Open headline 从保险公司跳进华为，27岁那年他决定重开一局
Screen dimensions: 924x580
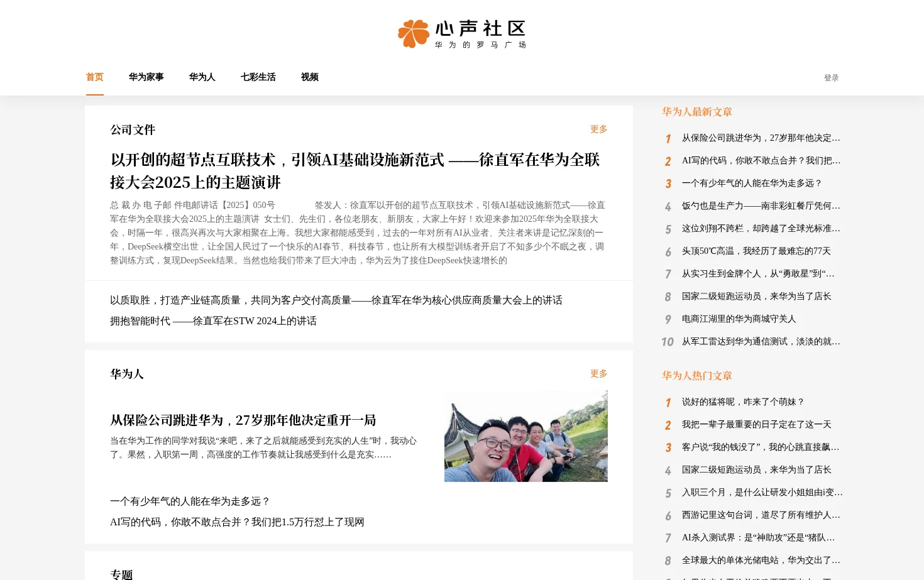243,420
